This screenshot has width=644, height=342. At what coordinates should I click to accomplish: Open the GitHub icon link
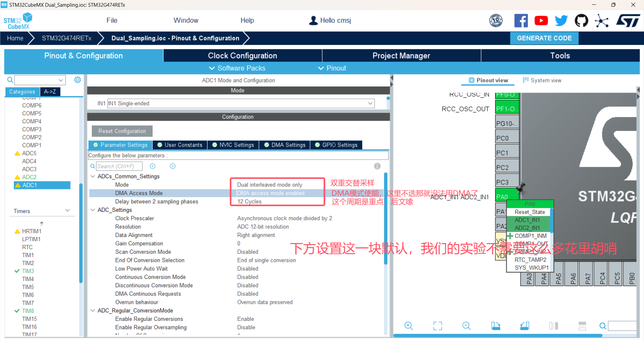pyautogui.click(x=581, y=21)
